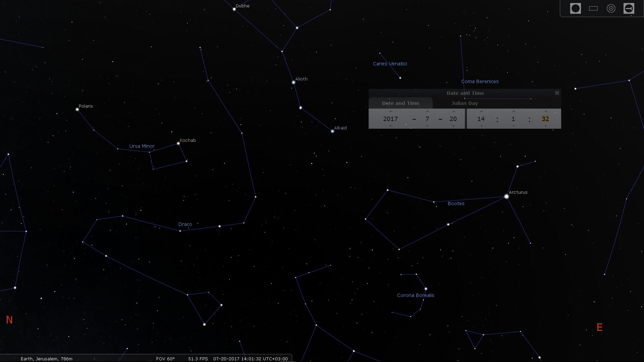
Task: Select the Date and Time tab
Action: (x=400, y=103)
